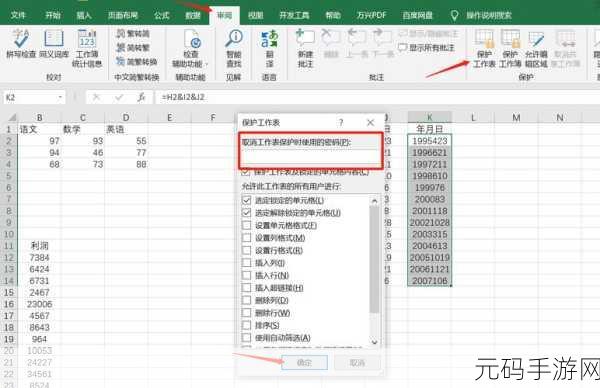Click the lightbulb 操作说明搜索 icon
This screenshot has height=388, width=600.
point(454,15)
